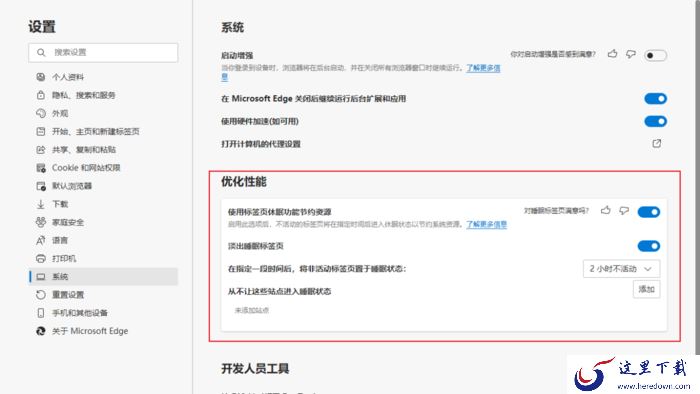Select 下载 menu label
This screenshot has height=394, width=700.
60,204
